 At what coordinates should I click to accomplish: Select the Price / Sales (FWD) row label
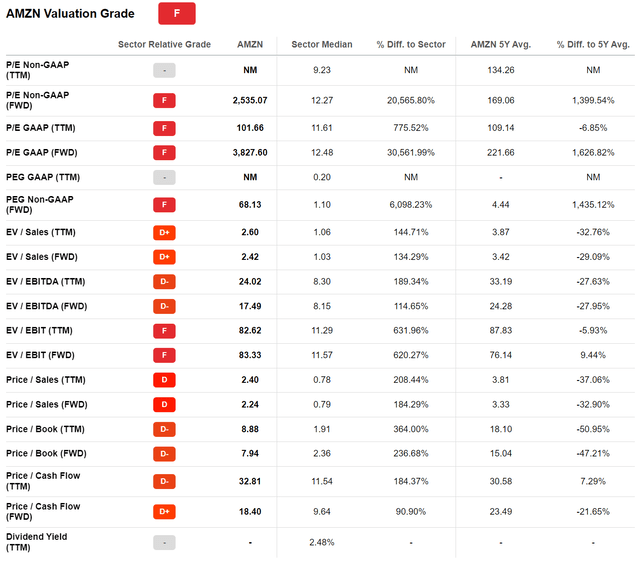click(47, 405)
